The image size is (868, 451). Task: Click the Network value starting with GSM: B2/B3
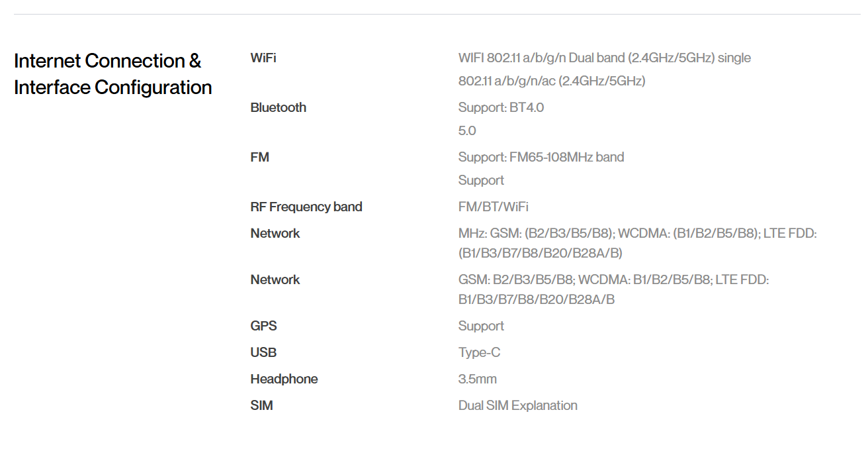pyautogui.click(x=613, y=289)
